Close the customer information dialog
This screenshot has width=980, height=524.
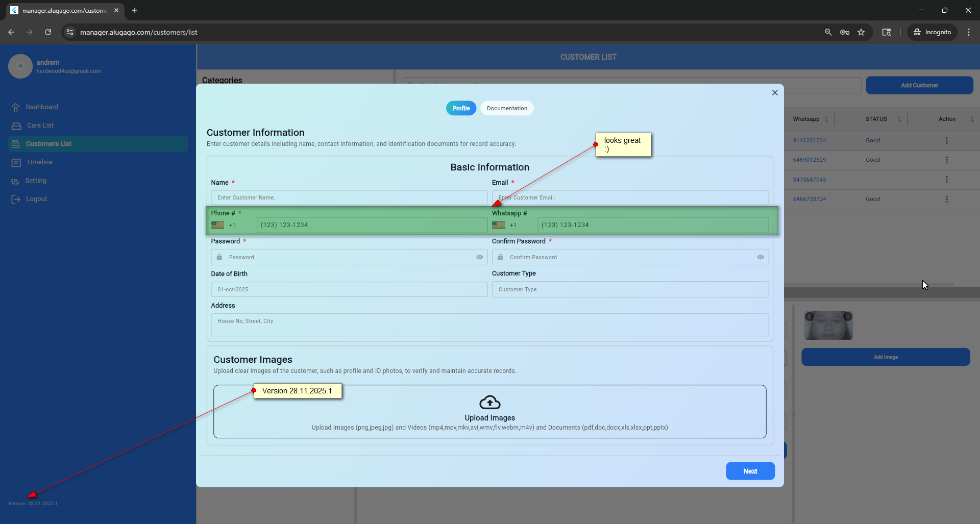point(774,93)
